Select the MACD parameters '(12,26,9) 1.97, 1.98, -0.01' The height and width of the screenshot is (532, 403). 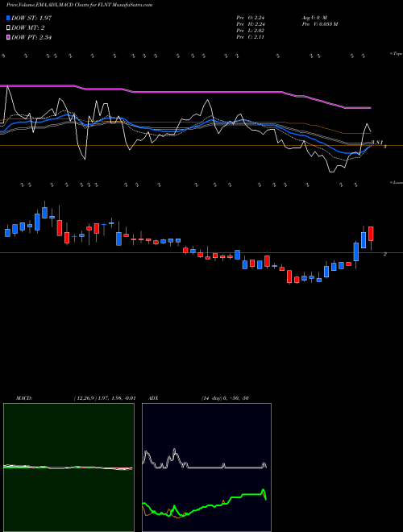pos(105,398)
